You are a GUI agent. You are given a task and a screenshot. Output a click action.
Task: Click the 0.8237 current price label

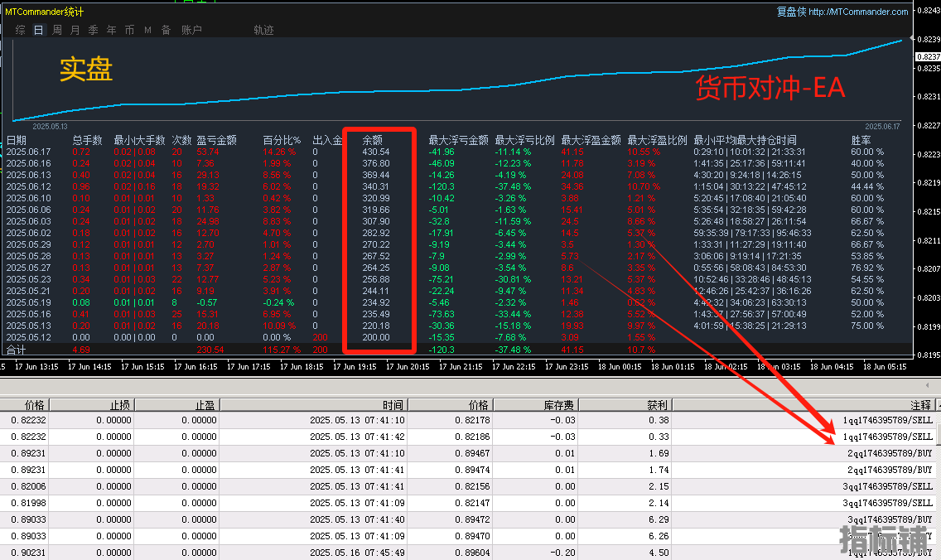(928, 56)
